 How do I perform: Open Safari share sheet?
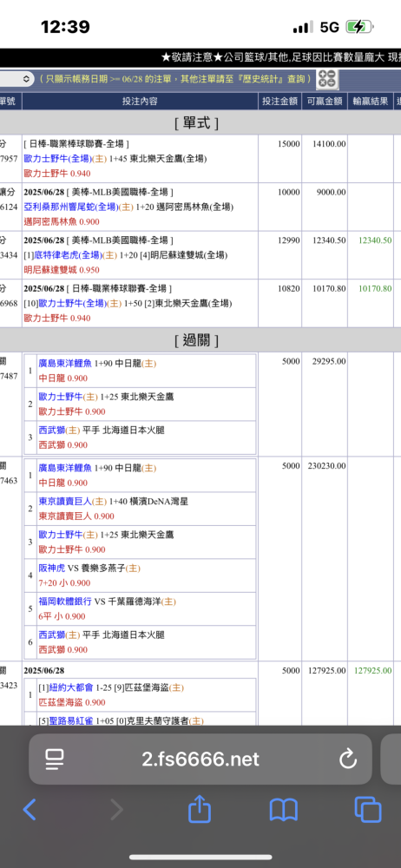200,809
